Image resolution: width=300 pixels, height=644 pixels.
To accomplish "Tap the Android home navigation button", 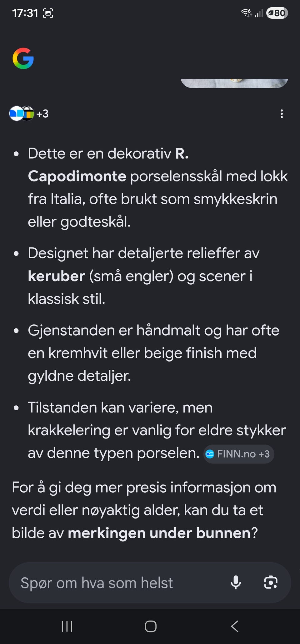I will click(x=151, y=626).
